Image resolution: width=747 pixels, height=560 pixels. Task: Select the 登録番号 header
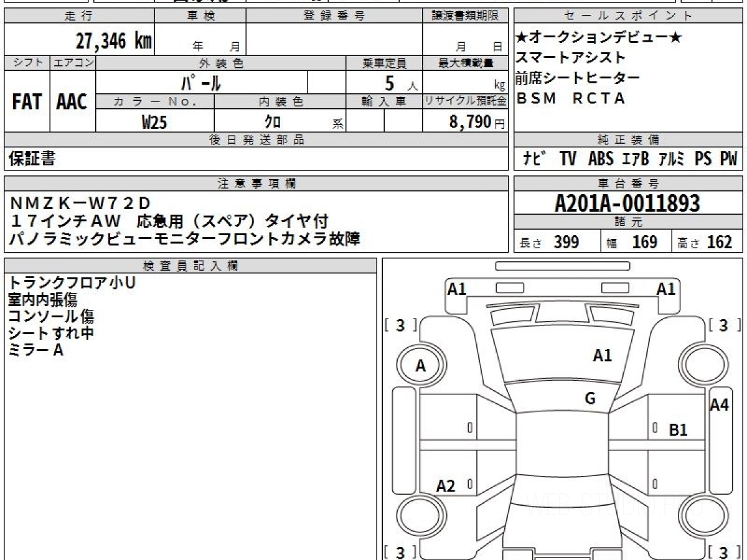point(334,16)
